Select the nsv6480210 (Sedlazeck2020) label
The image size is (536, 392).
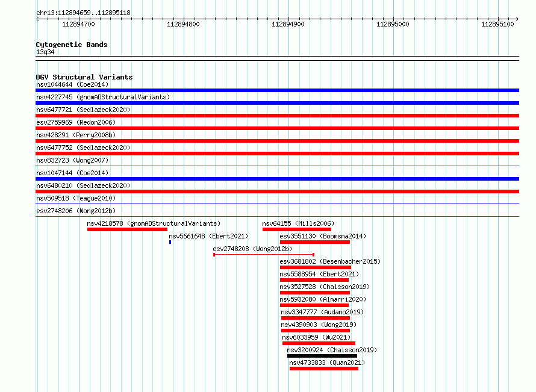click(83, 185)
